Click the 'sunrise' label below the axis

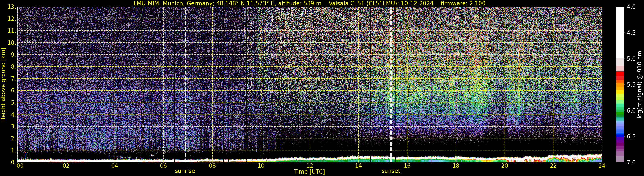(185, 171)
